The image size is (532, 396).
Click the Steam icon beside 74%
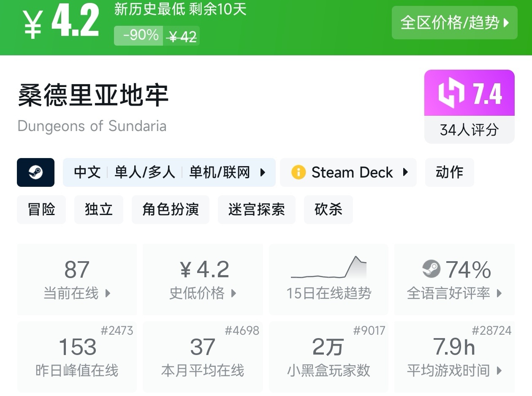click(431, 269)
